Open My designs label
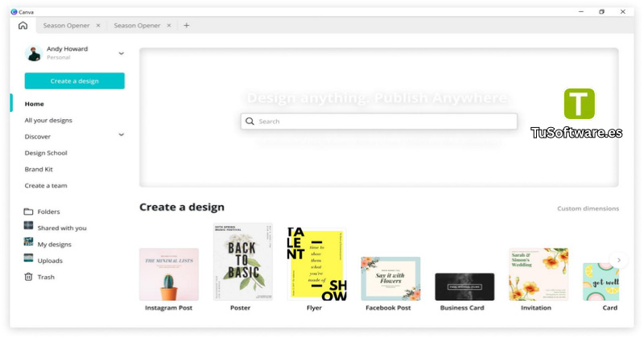This screenshot has width=644, height=338. point(54,245)
